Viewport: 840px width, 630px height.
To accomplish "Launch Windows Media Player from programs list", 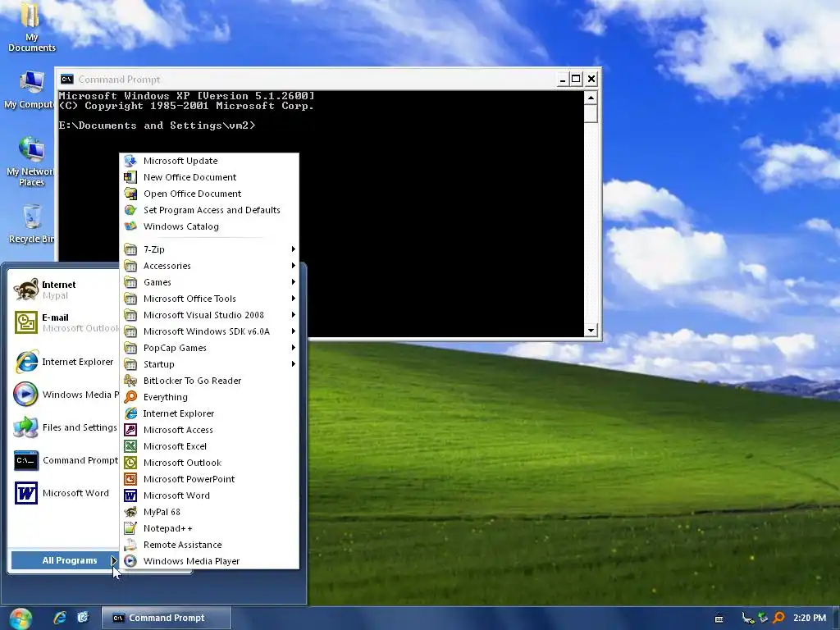I will click(209, 561).
